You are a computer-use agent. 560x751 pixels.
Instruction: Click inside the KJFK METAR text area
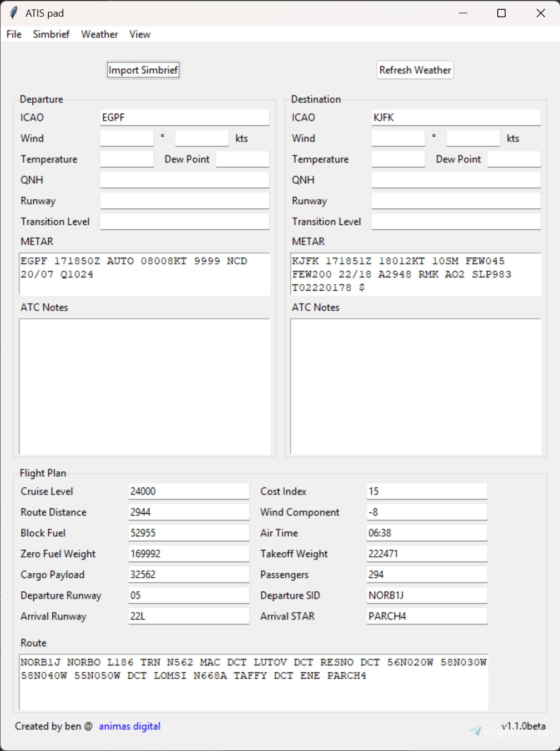pyautogui.click(x=416, y=274)
